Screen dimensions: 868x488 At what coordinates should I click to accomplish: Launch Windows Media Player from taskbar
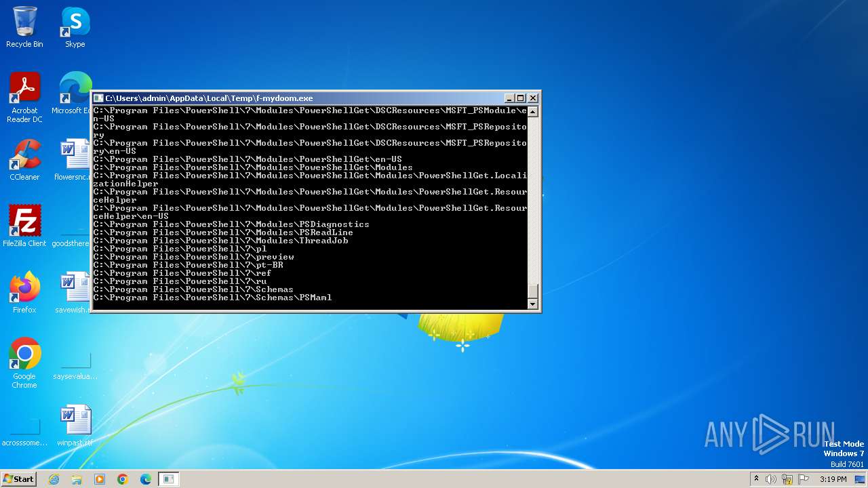(x=100, y=479)
